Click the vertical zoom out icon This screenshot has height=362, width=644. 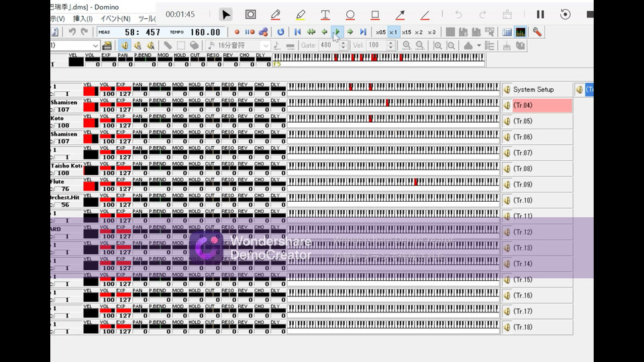point(451,46)
